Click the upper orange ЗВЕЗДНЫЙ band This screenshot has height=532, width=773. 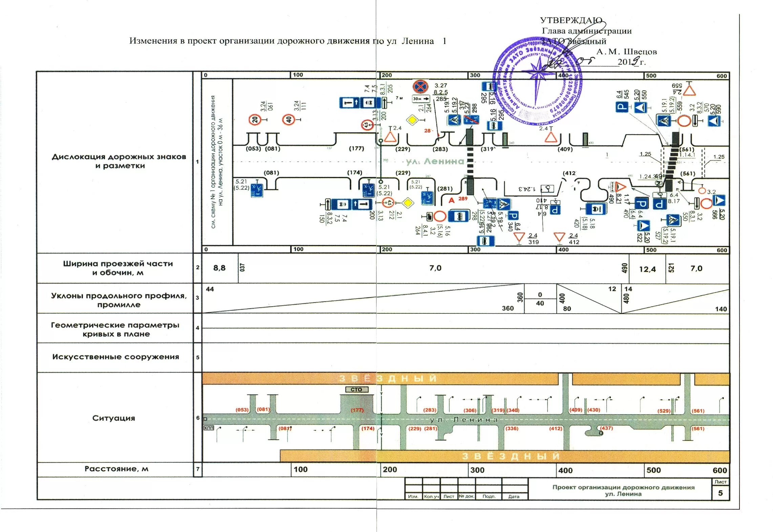380,379
